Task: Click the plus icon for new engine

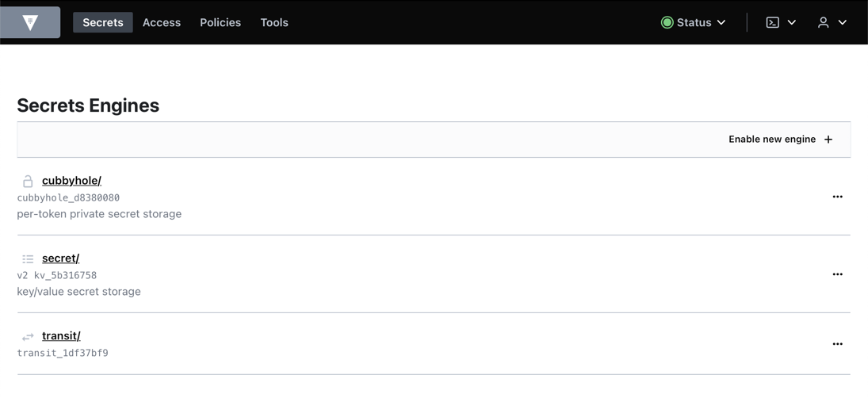Action: pos(828,140)
